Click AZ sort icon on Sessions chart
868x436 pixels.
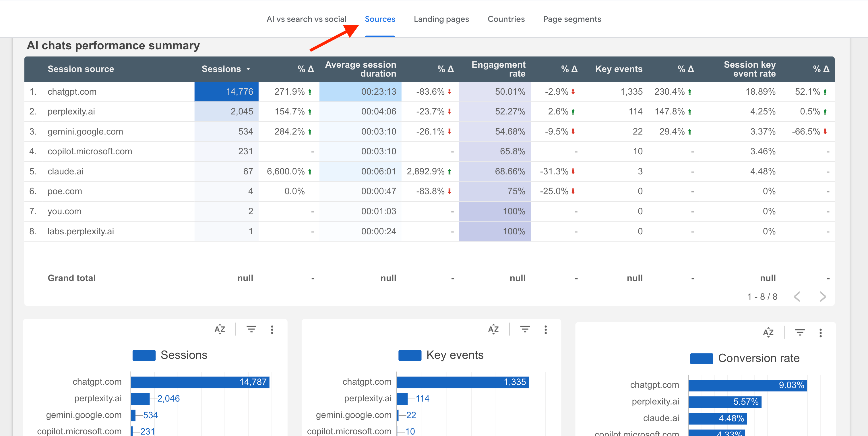pyautogui.click(x=220, y=329)
